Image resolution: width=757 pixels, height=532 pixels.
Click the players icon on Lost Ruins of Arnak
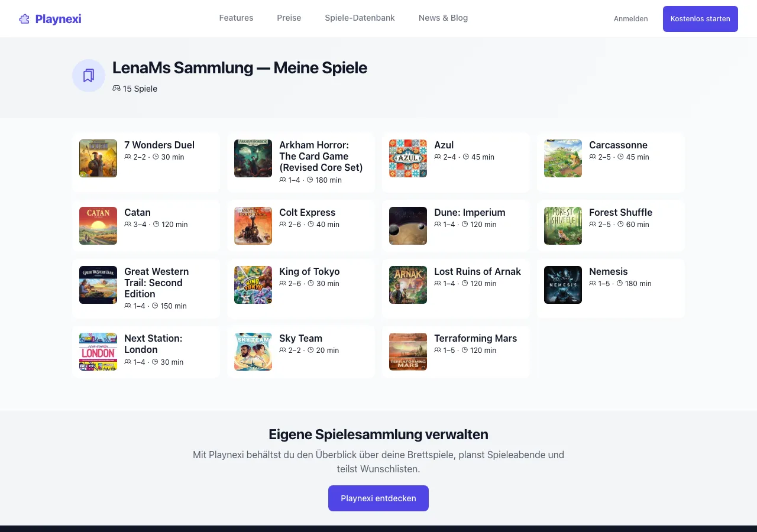(438, 283)
